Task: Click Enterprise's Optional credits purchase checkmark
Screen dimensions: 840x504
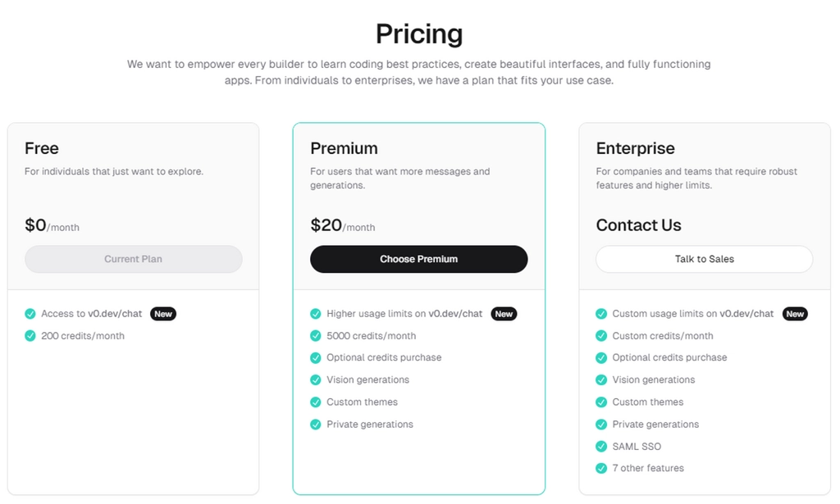Action: pyautogui.click(x=601, y=358)
